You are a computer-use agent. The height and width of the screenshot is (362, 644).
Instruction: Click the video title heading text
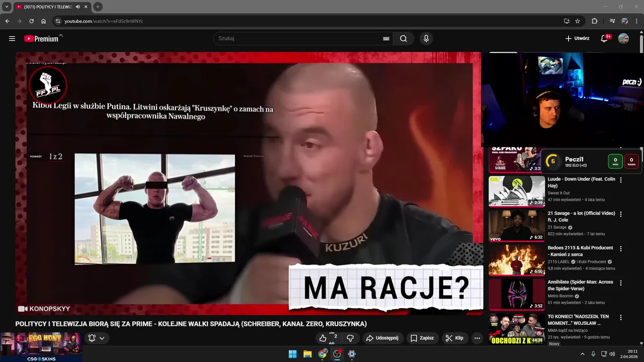click(191, 324)
